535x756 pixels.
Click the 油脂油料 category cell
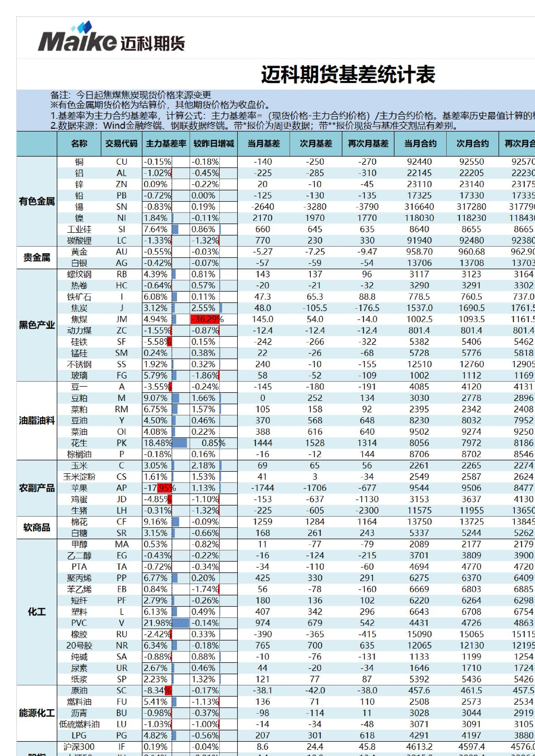coord(37,420)
